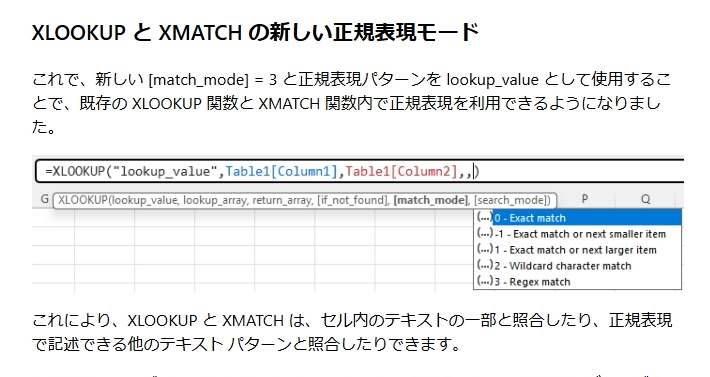The width and height of the screenshot is (710, 377).
Task: Click the (...) icon beside next larger item
Action: click(485, 249)
